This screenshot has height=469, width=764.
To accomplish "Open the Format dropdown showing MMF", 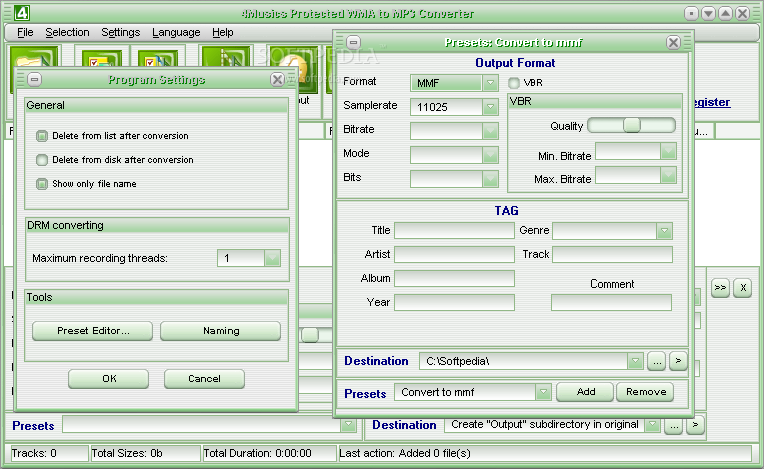I will (490, 83).
